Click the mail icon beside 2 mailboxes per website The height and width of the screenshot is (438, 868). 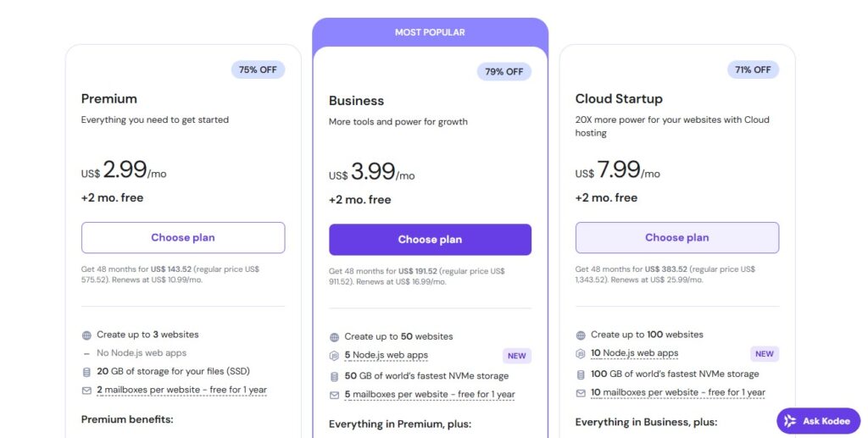tap(86, 391)
